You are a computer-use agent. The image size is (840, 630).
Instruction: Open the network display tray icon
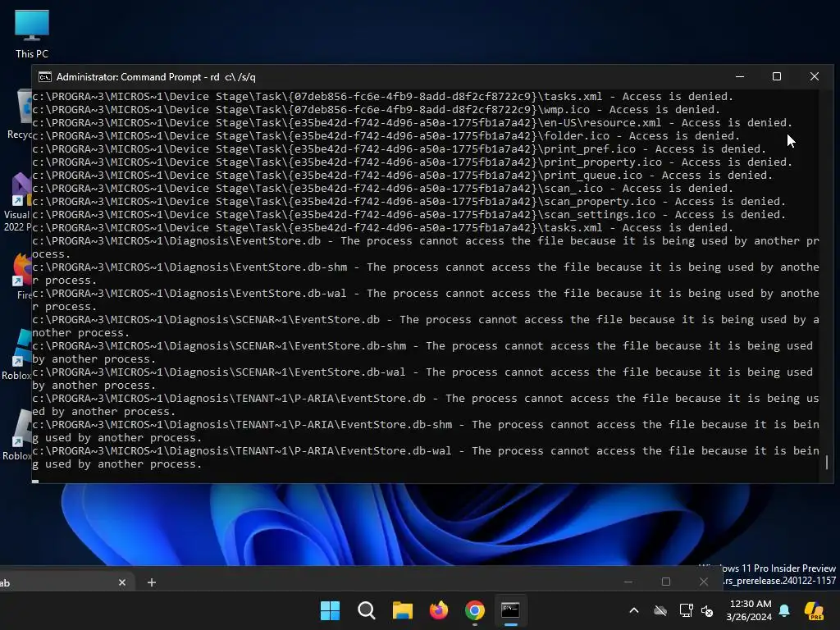pos(686,610)
